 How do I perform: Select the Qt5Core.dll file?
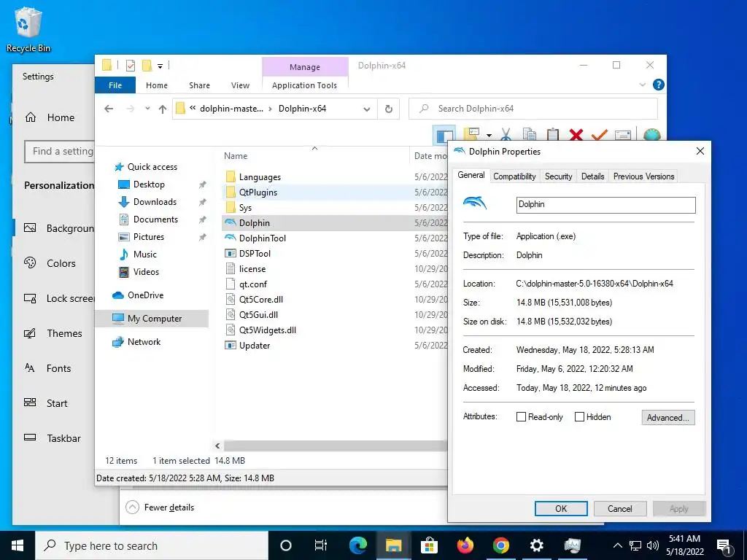[x=260, y=300]
